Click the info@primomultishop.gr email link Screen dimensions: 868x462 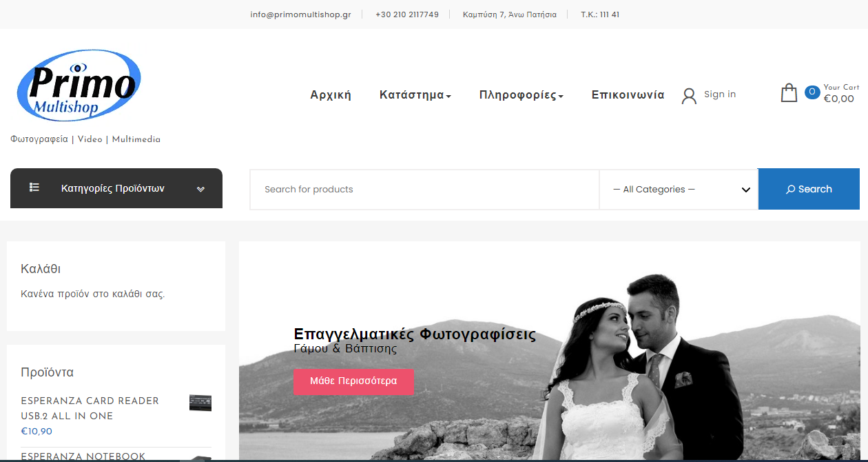pos(300,14)
